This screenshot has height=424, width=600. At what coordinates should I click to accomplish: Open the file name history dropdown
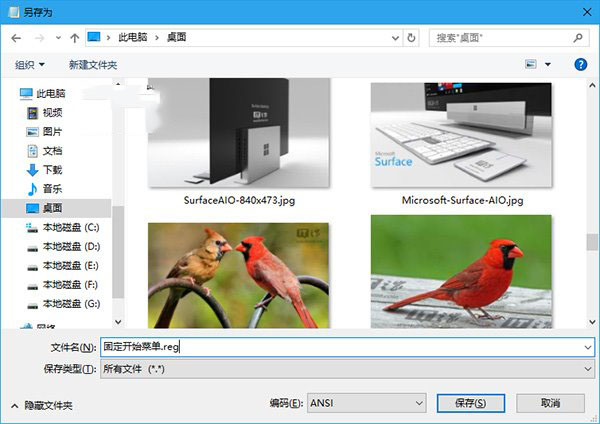(x=587, y=347)
